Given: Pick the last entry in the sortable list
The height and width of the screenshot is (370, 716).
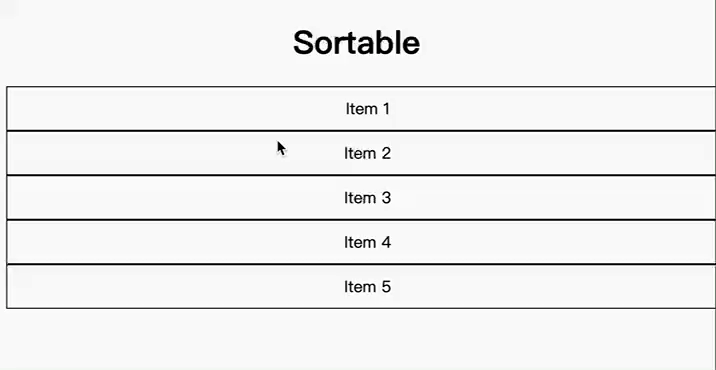Looking at the screenshot, I should click(x=361, y=286).
